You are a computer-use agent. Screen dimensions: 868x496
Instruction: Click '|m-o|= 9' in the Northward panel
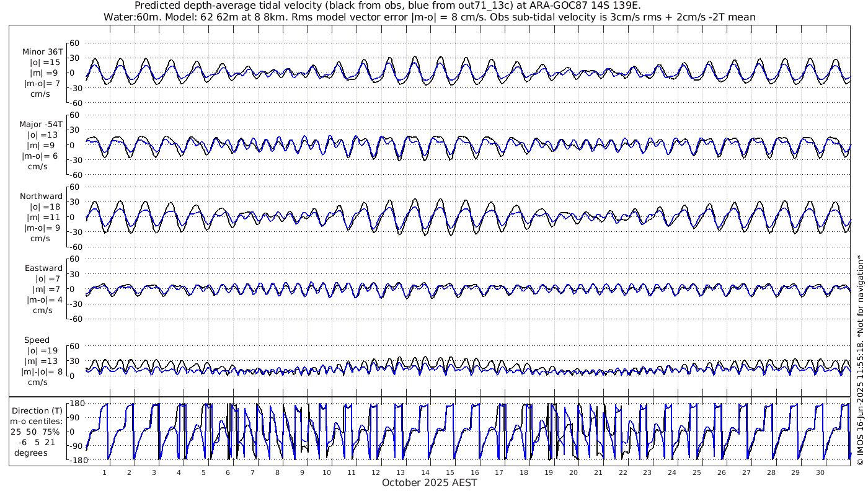[x=42, y=228]
